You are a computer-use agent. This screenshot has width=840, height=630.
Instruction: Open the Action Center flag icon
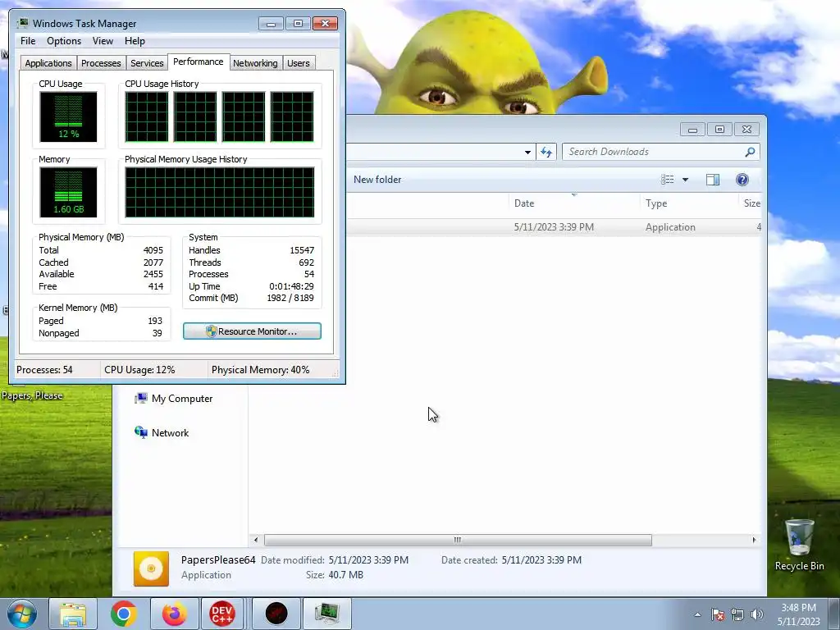[x=718, y=614]
